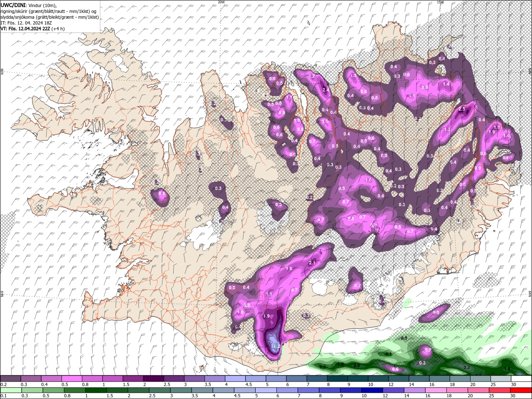Select the darkest purple 2 snow legend swatch

153,379
